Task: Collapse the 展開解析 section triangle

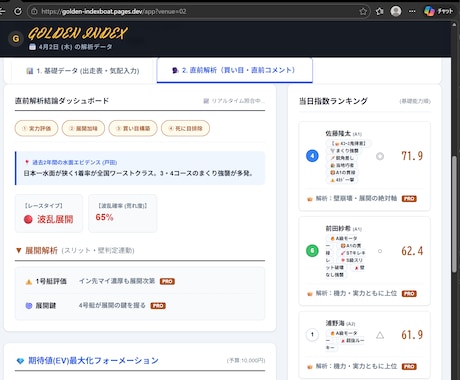Action: click(19, 250)
